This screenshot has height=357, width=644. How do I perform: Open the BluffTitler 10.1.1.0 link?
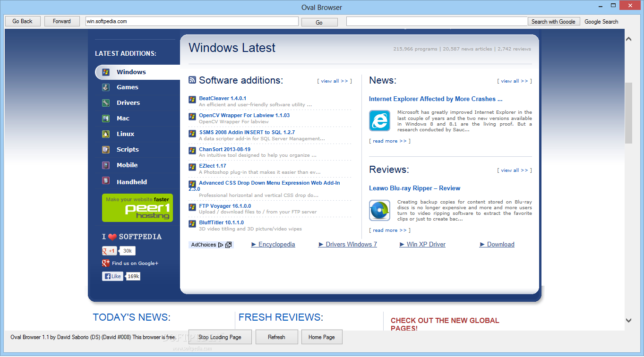222,222
